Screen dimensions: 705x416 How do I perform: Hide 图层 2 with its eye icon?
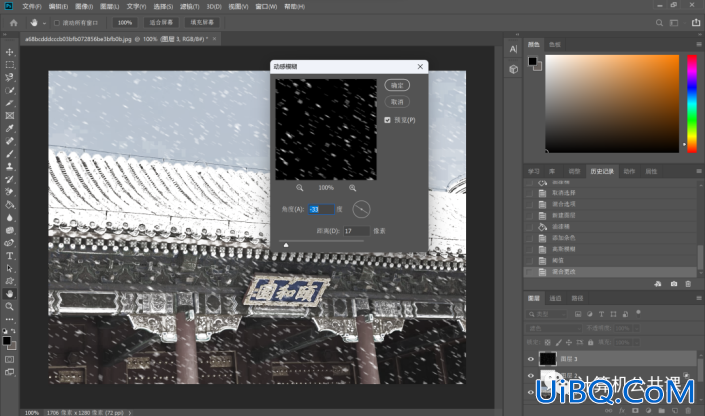tap(531, 376)
